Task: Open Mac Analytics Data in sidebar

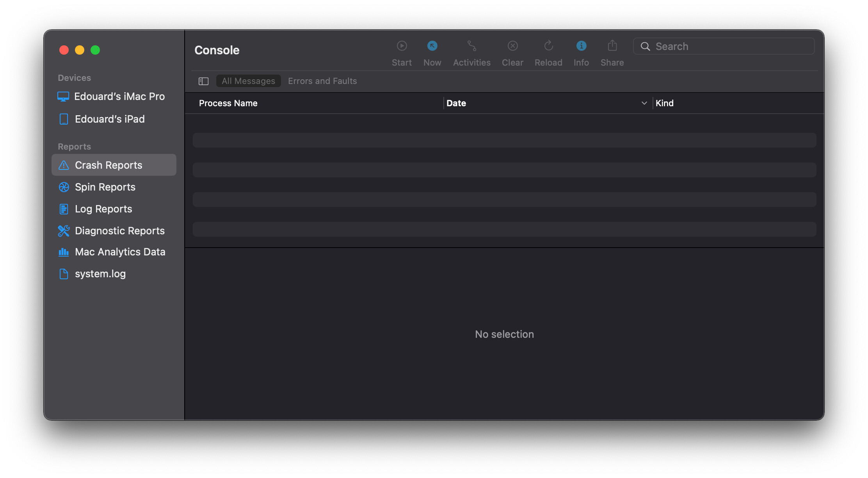Action: click(x=114, y=252)
